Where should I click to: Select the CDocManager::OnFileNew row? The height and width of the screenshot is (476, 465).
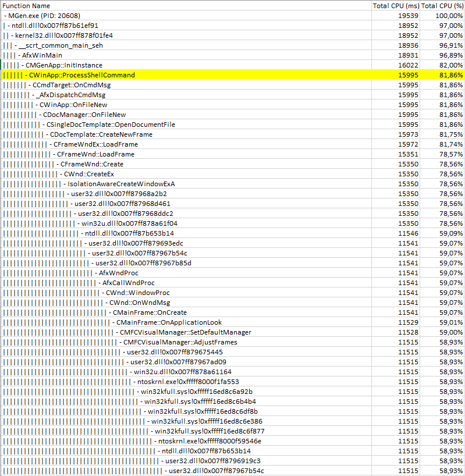tap(233, 115)
